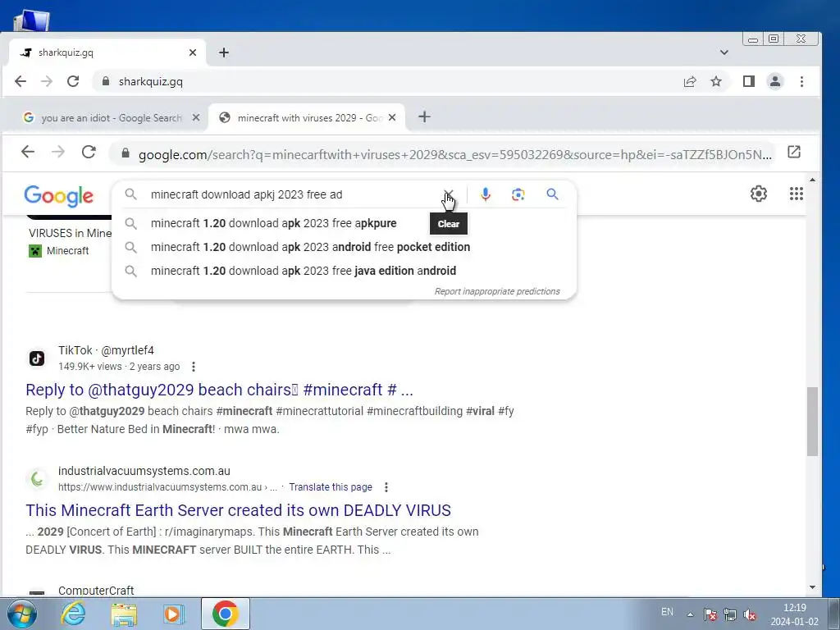Click the Google search text field
This screenshot has width=840, height=630.
pyautogui.click(x=292, y=194)
